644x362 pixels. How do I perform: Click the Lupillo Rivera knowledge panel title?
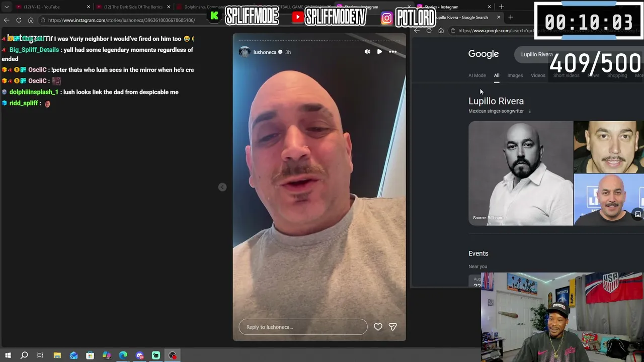pos(496,101)
